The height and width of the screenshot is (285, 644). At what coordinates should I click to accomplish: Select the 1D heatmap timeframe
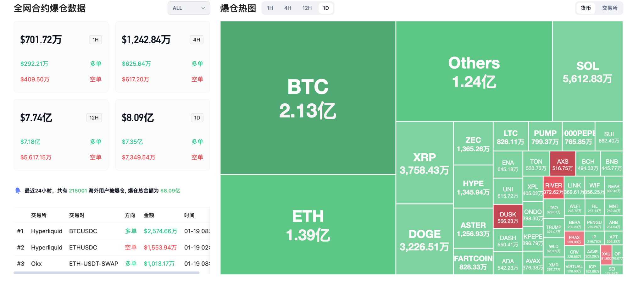[326, 8]
